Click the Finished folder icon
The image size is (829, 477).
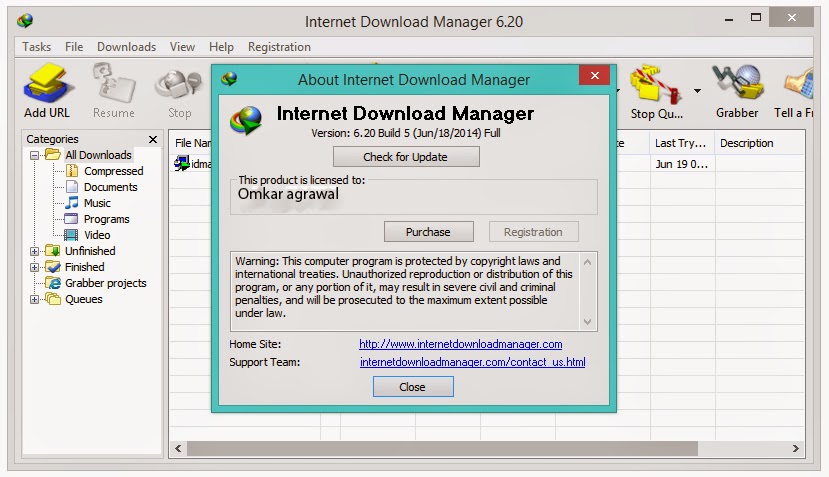[x=53, y=267]
